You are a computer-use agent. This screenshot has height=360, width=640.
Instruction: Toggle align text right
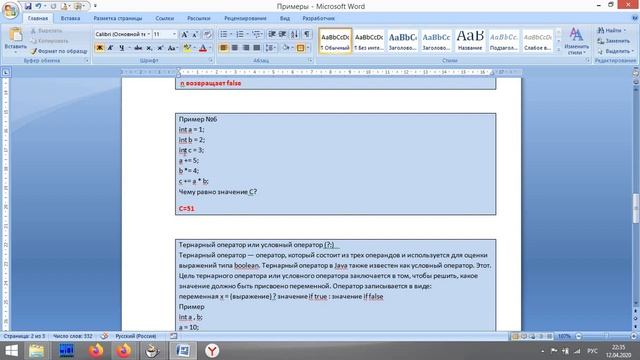(x=245, y=48)
